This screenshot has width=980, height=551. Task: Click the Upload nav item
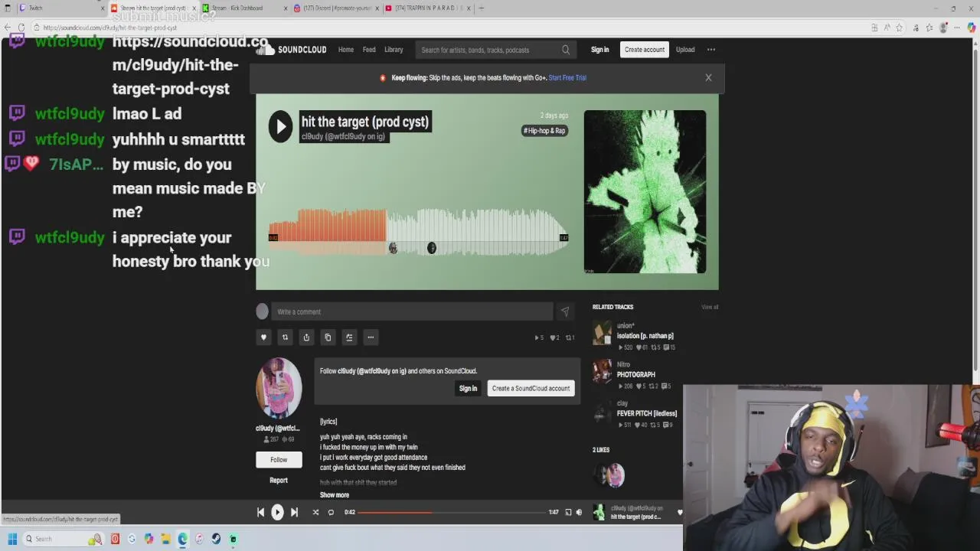tap(685, 50)
